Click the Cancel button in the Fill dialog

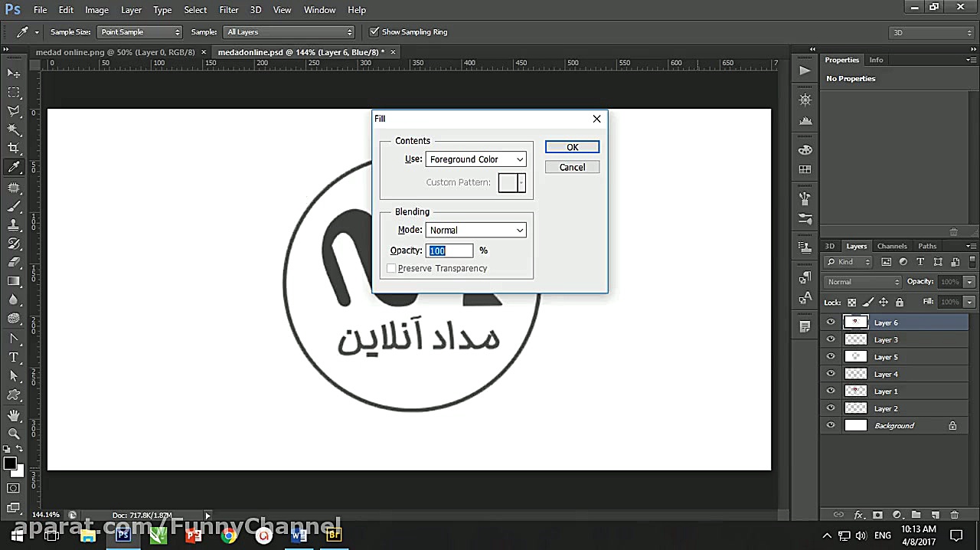(x=572, y=167)
